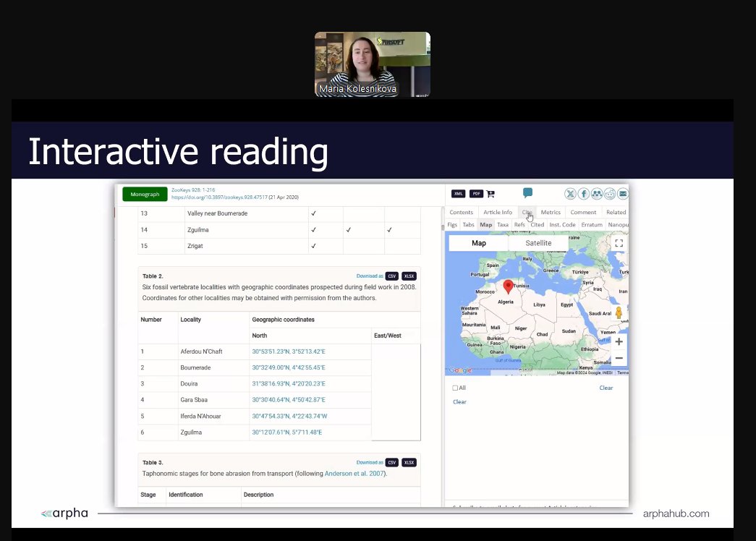This screenshot has width=756, height=541.
Task: Switch map to Map view
Action: pyautogui.click(x=479, y=243)
